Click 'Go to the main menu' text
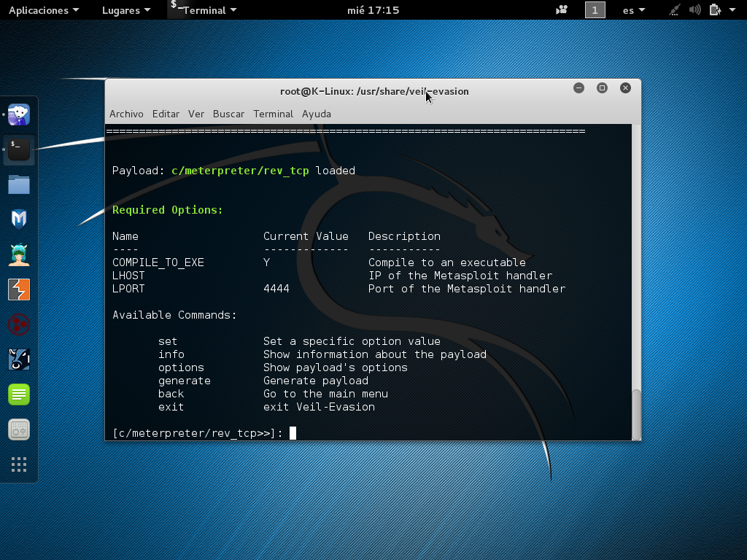 coord(326,394)
